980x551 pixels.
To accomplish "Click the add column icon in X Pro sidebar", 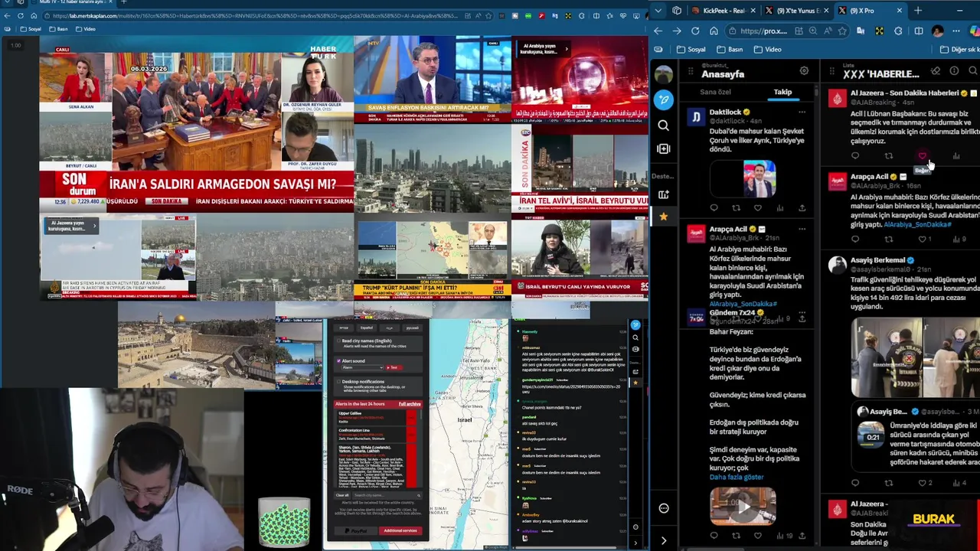I will tap(663, 148).
